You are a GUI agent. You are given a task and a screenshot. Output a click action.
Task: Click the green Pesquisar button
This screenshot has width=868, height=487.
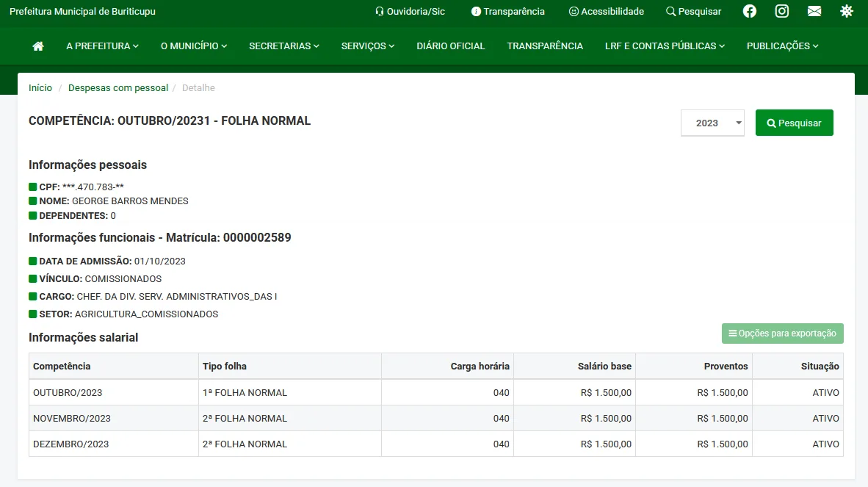tap(794, 123)
